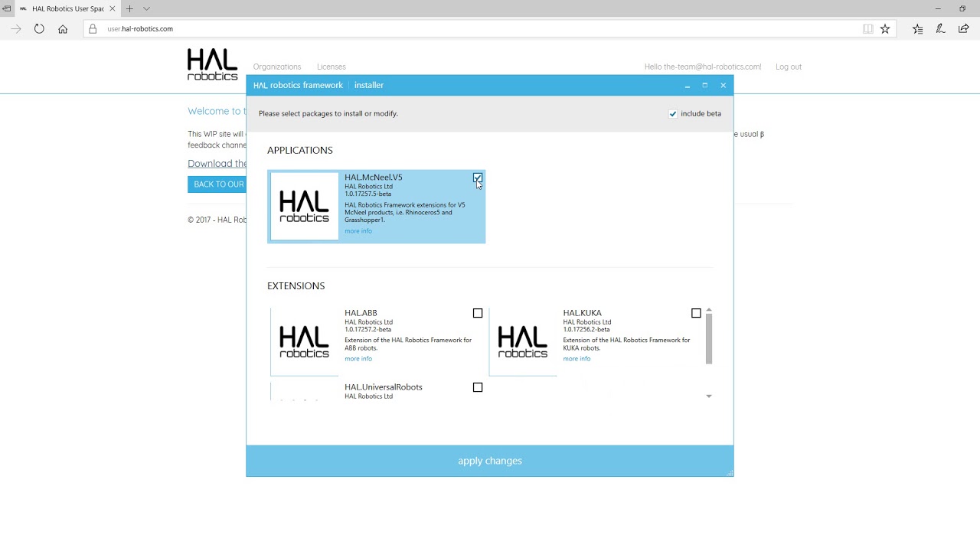Close the HAL installer dialog
The height and width of the screenshot is (551, 980).
[x=723, y=86]
